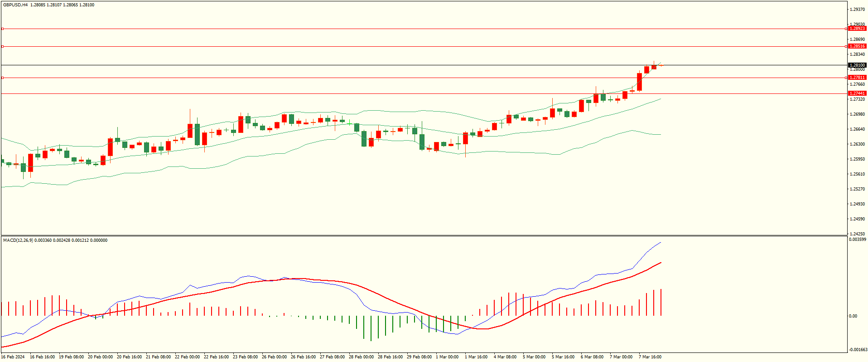868x362 pixels.
Task: Click the 16 Feb 2024 date label
Action: point(13,357)
